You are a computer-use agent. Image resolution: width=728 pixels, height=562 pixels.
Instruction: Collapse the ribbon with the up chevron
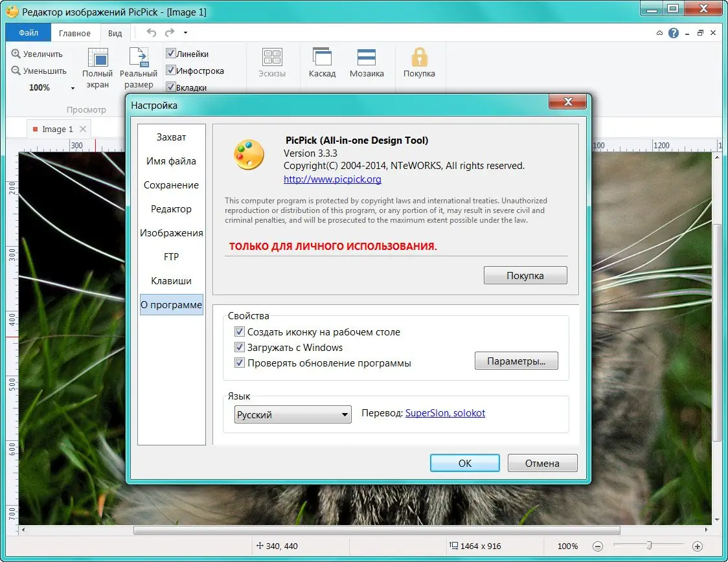coord(659,33)
